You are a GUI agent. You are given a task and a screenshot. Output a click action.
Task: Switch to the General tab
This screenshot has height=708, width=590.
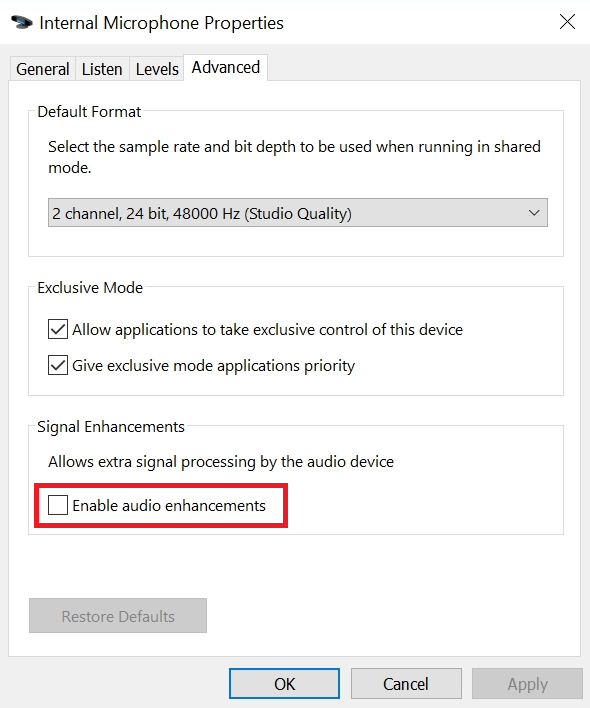click(x=42, y=69)
